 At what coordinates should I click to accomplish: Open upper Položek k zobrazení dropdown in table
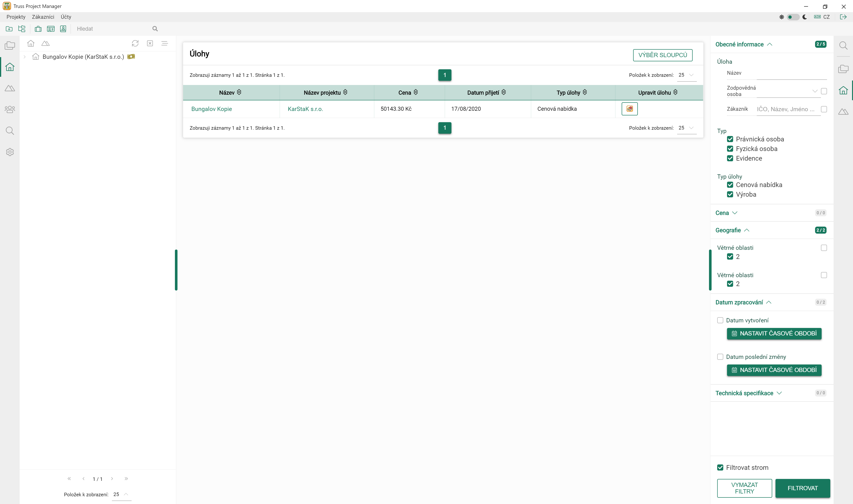(687, 75)
